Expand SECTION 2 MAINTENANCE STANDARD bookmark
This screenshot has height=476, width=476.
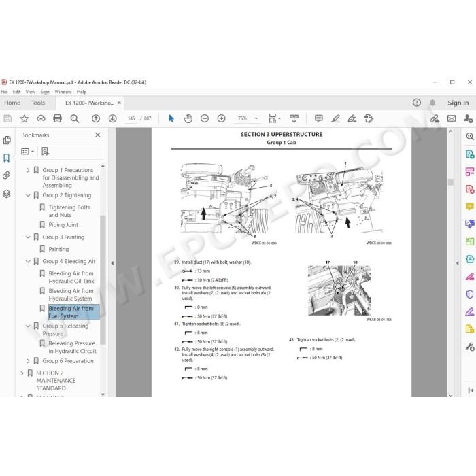22,373
